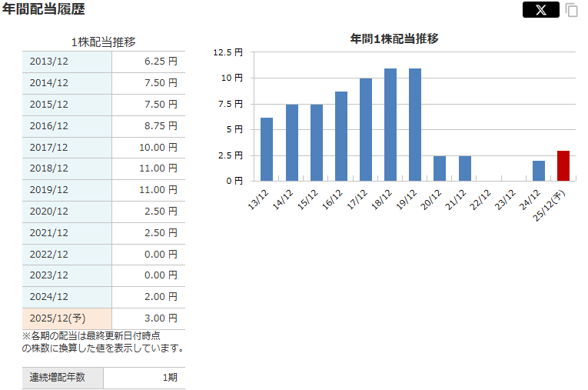Click the 2025/12(予) forecast row

104,318
